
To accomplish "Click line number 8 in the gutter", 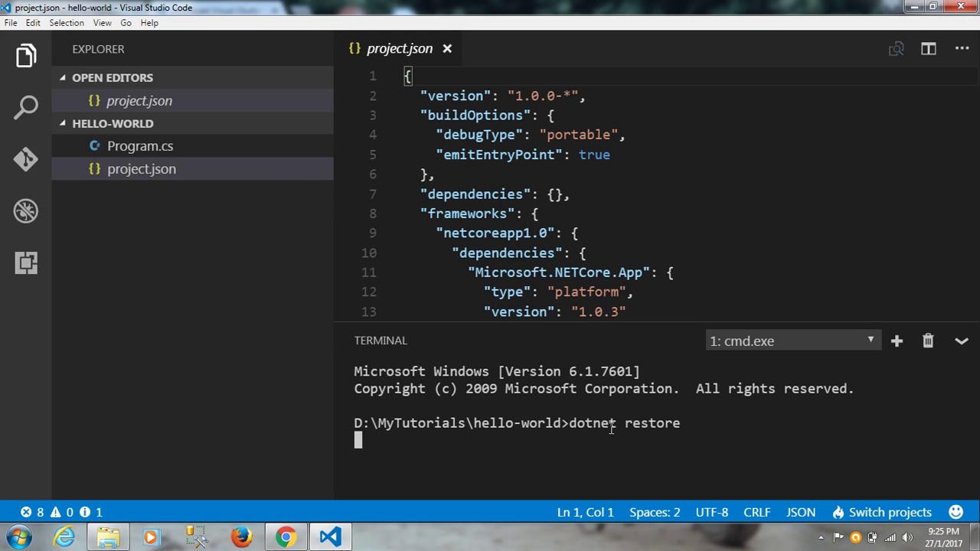I will (x=372, y=214).
